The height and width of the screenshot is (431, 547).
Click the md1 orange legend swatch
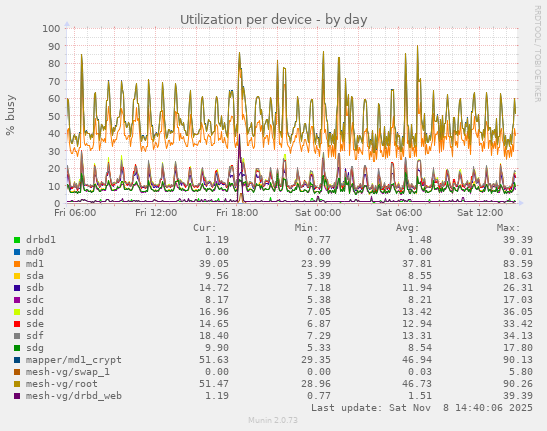pyautogui.click(x=17, y=264)
